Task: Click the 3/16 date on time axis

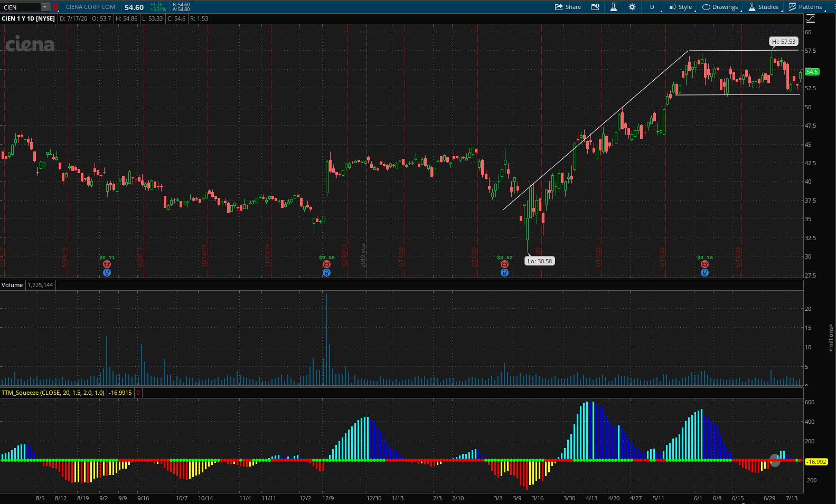Action: 538,498
